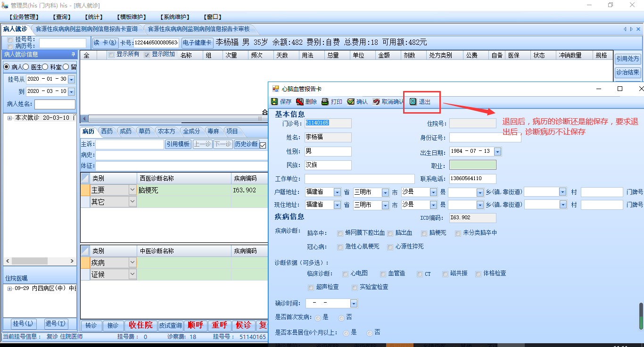
Task: Click the 心脑血管报告卡 window title icon
Action: 276,89
